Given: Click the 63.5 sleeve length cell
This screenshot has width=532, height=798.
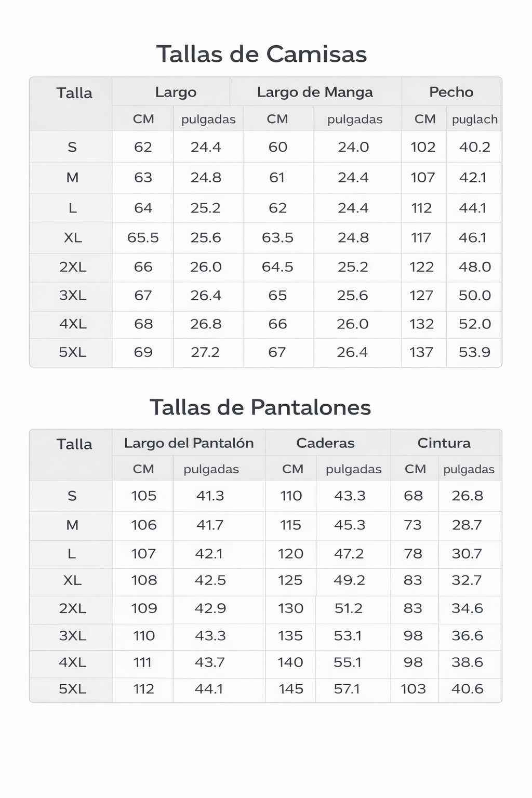Looking at the screenshot, I should [277, 238].
